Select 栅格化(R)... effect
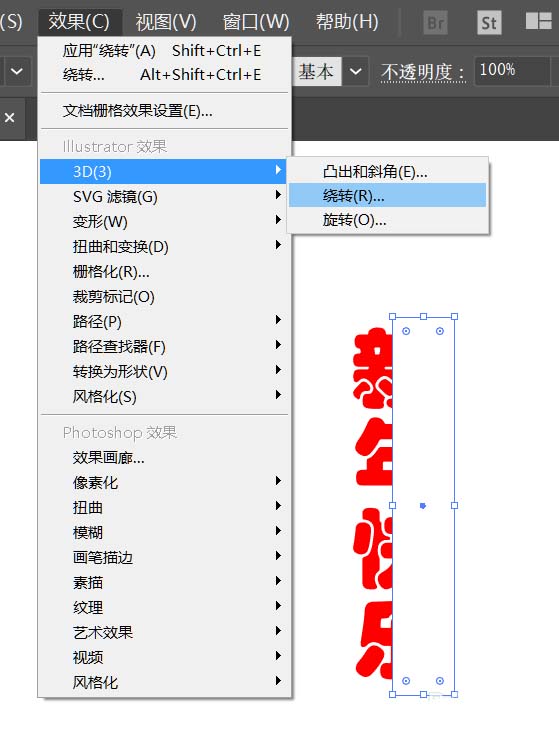 163,272
